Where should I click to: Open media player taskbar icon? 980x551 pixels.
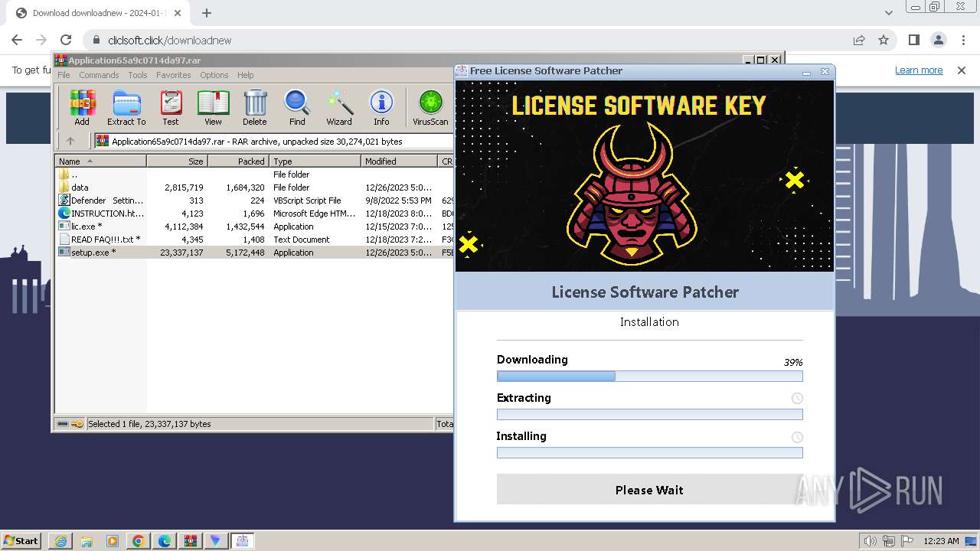click(x=112, y=540)
